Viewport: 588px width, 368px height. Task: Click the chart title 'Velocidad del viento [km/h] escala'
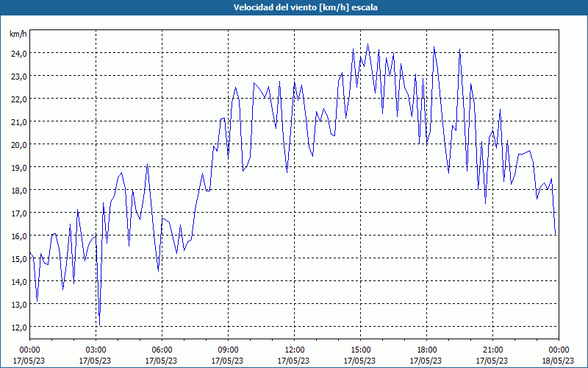(305, 7)
